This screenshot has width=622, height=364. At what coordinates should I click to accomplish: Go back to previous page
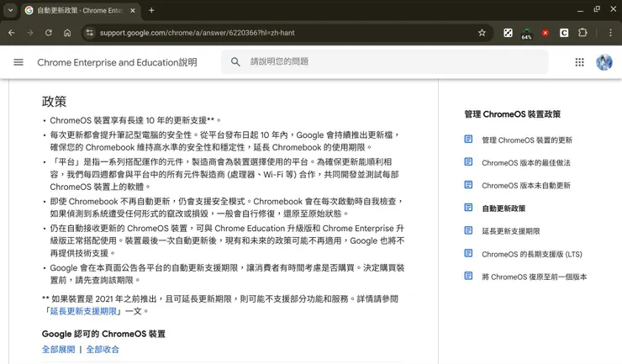[12, 33]
